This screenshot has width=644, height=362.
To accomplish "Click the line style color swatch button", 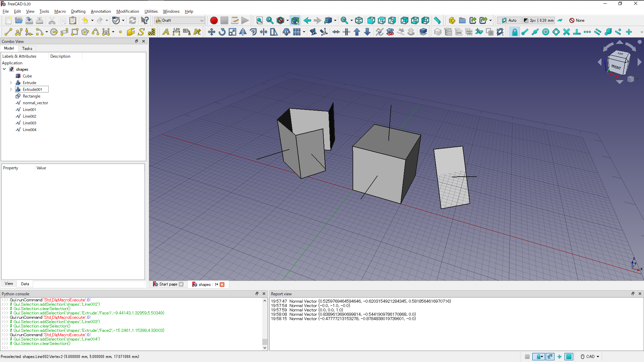I will pos(526,20).
